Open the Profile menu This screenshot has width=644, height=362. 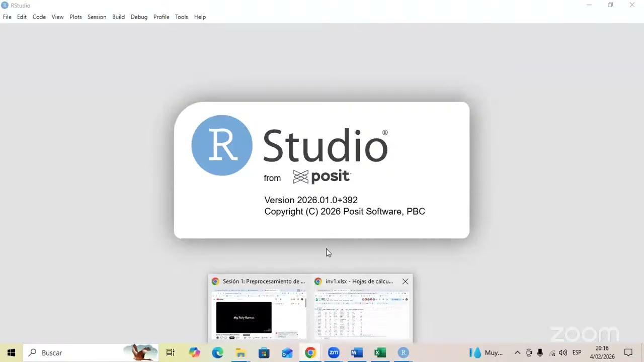161,17
